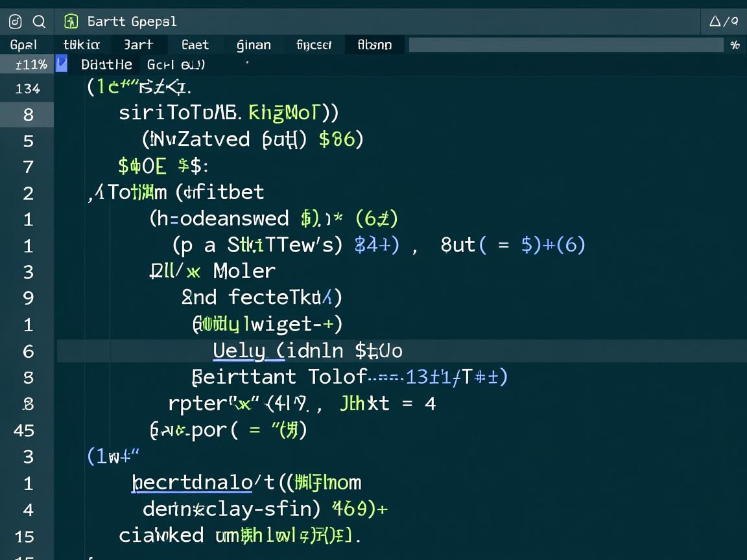
Task: Click the green file icon beside Bartt Gpepal
Action: click(x=71, y=22)
